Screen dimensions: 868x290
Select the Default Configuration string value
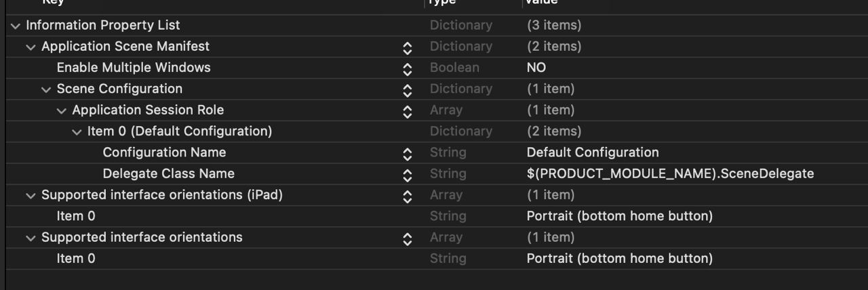593,152
